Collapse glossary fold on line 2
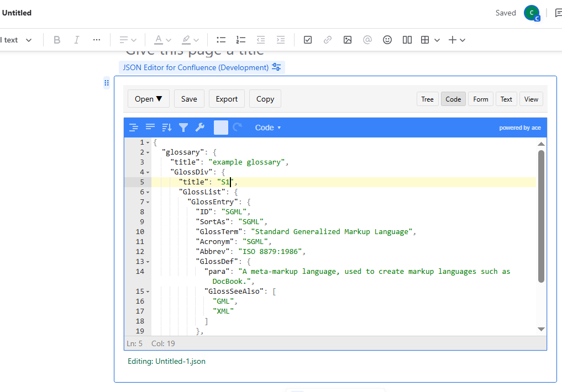The image size is (562, 392). pyautogui.click(x=148, y=152)
